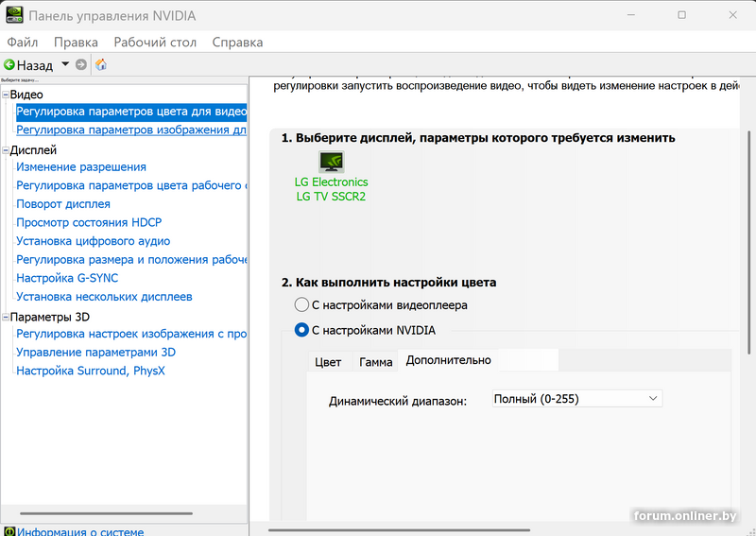
Task: Open the Справка menu
Action: 237,42
